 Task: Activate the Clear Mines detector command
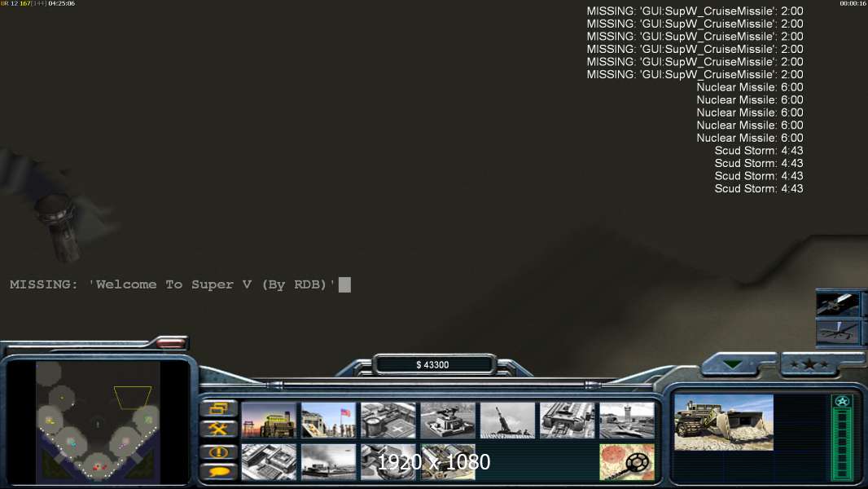pos(627,462)
